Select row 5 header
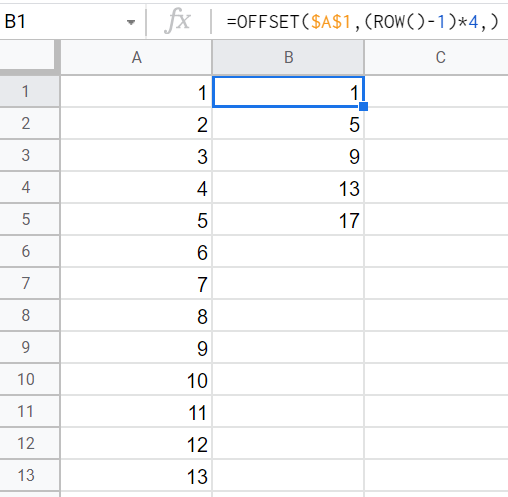The image size is (508, 497). 30,219
